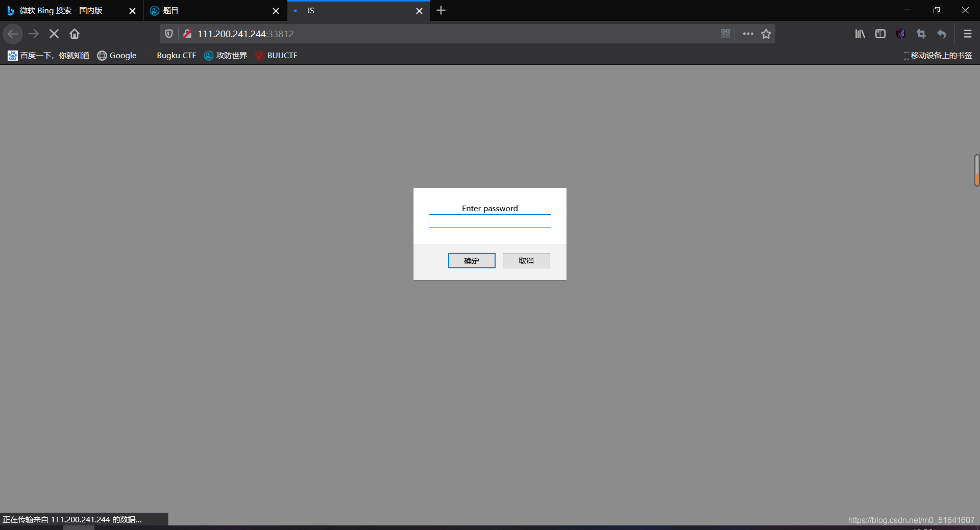Click the QR code icon in address bar
This screenshot has width=980, height=530.
point(726,34)
